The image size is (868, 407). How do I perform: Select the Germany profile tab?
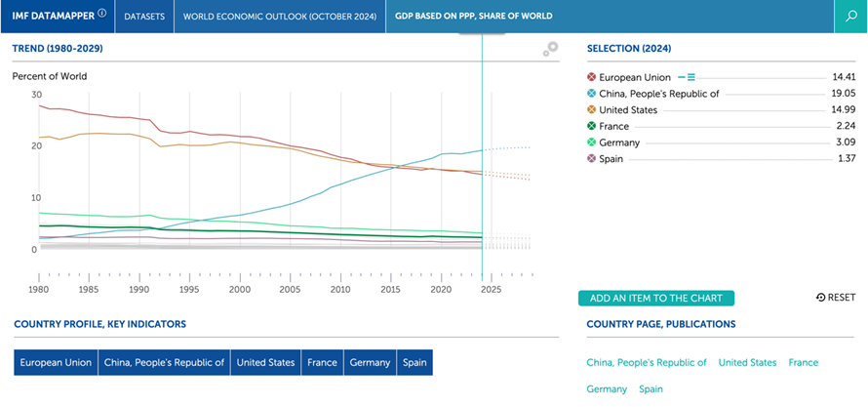pyautogui.click(x=370, y=363)
